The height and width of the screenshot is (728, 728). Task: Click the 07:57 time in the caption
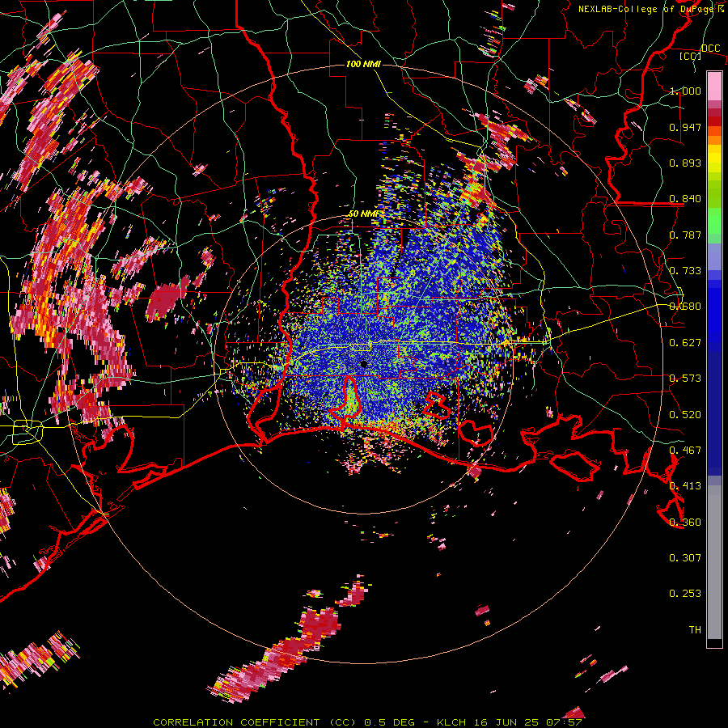tap(564, 722)
